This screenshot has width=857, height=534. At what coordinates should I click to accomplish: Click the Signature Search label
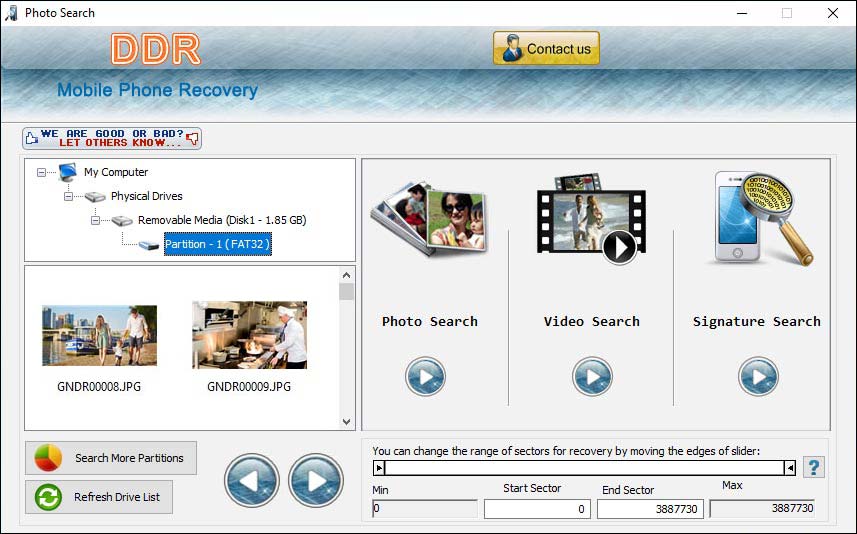(x=756, y=321)
